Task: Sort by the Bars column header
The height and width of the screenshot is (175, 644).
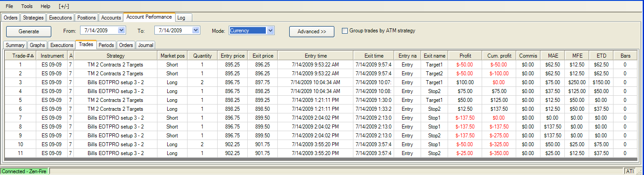Action: 625,56
